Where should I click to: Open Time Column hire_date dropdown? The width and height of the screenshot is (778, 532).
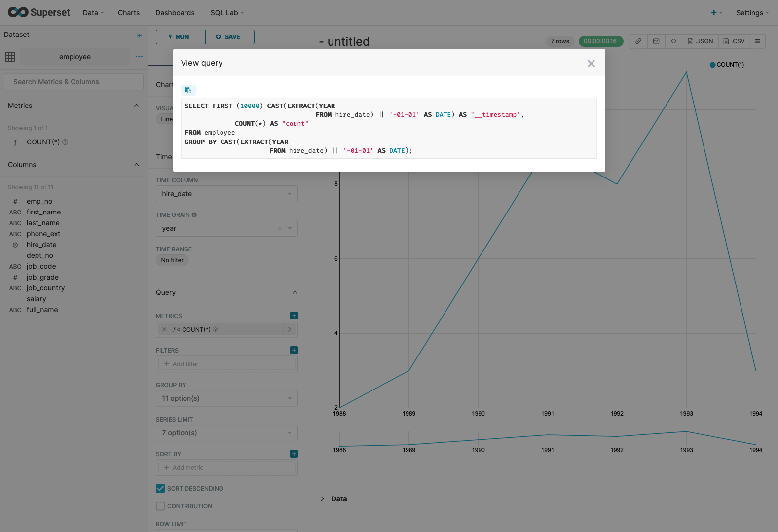click(227, 194)
